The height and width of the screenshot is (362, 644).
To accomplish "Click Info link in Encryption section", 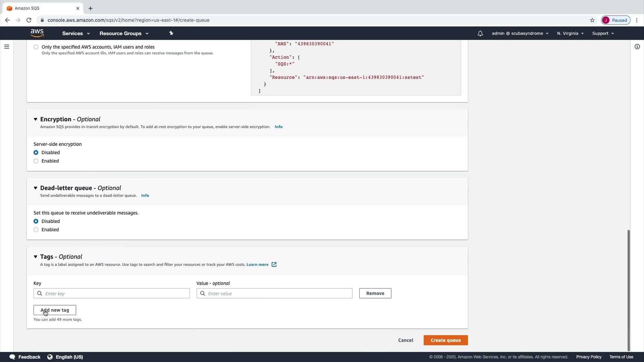I will click(279, 127).
